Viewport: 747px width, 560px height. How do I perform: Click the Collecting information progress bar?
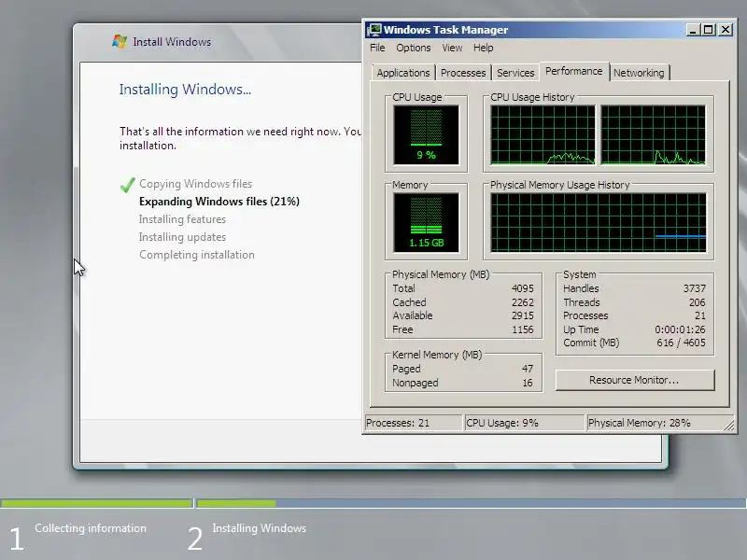click(97, 503)
